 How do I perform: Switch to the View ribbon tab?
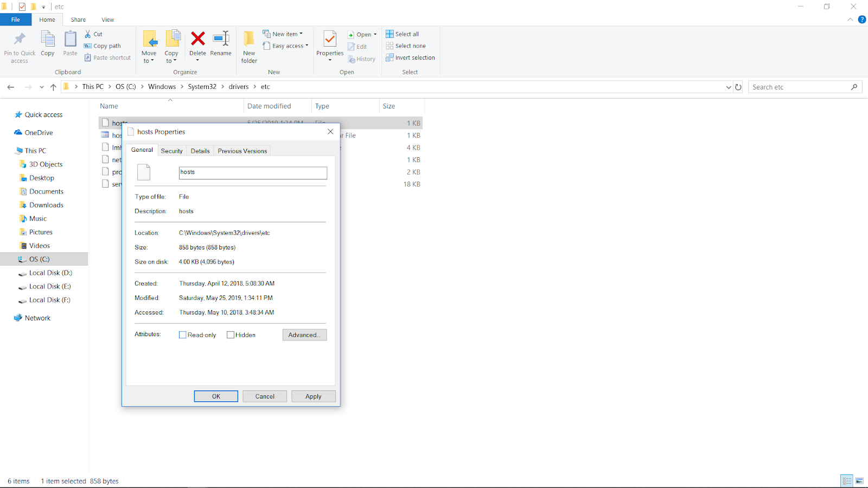point(108,20)
